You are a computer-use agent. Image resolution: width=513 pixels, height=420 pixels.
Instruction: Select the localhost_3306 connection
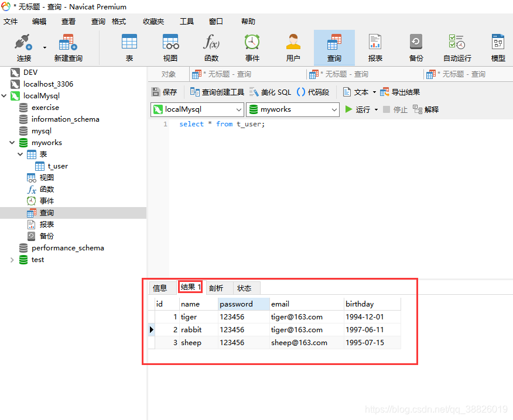click(48, 84)
